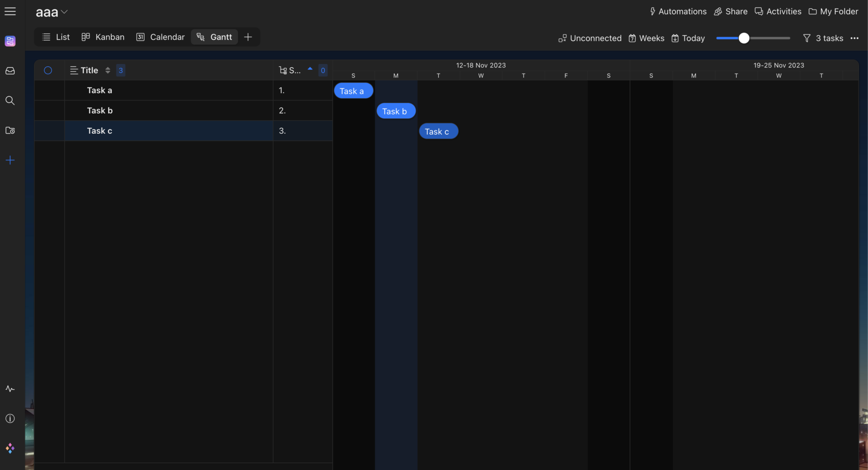Click the plus icon to add a new base
Screen dimensions: 868x470
click(10, 160)
